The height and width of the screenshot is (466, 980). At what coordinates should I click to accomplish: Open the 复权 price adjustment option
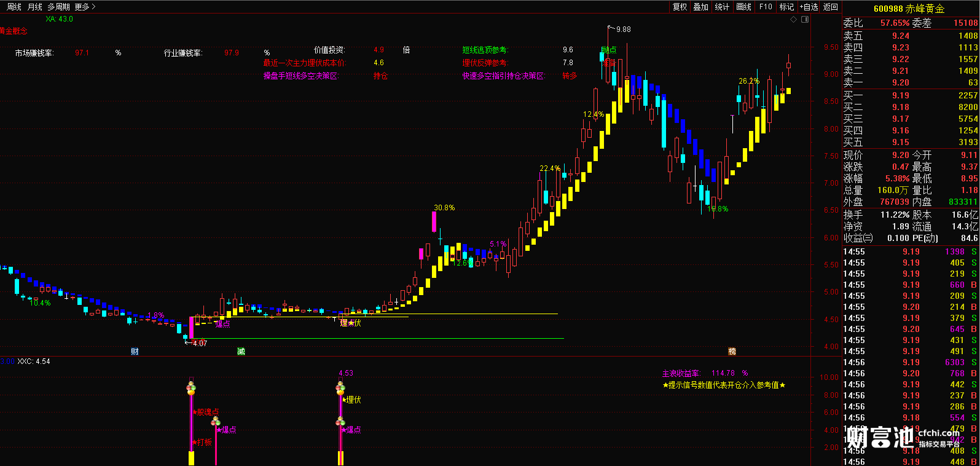click(x=680, y=7)
